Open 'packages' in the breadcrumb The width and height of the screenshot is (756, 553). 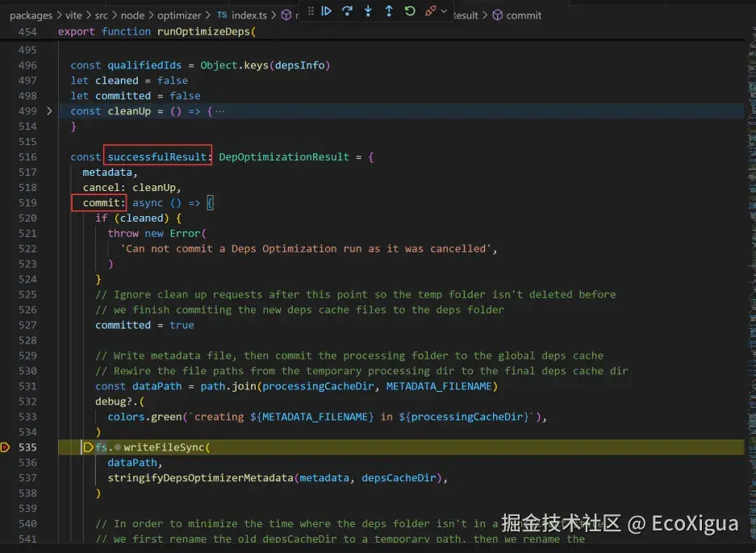(31, 15)
